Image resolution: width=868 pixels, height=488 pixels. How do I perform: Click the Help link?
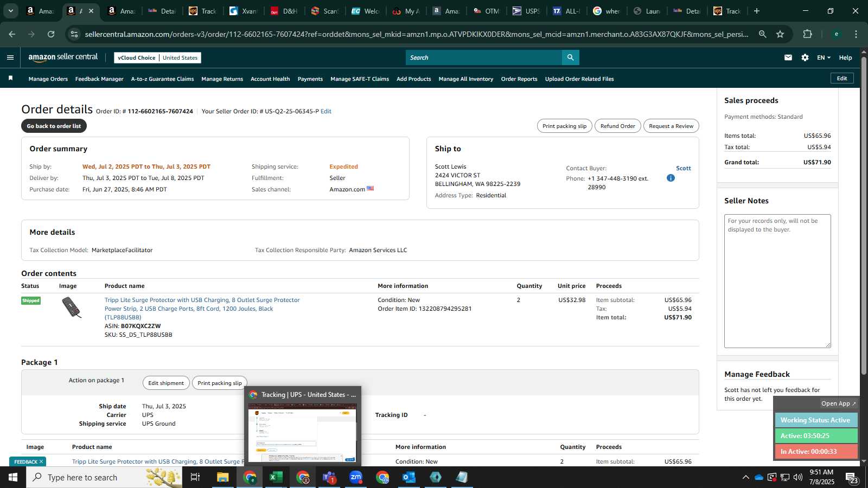(845, 57)
